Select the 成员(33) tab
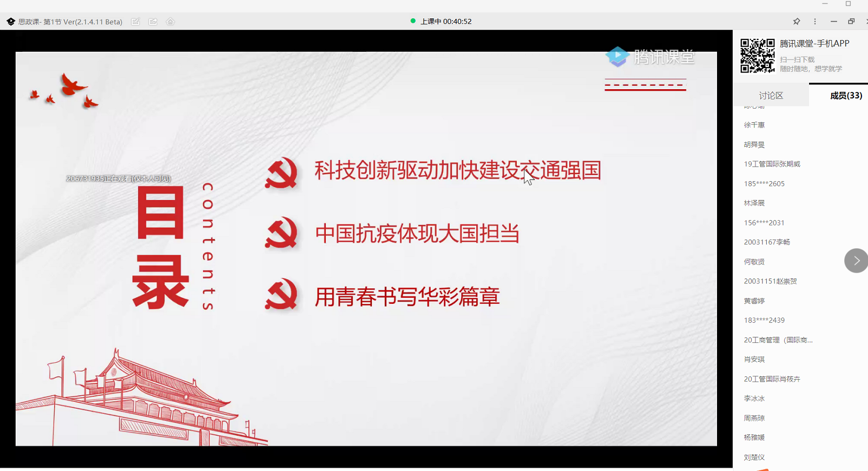The image size is (868, 471). 845,96
